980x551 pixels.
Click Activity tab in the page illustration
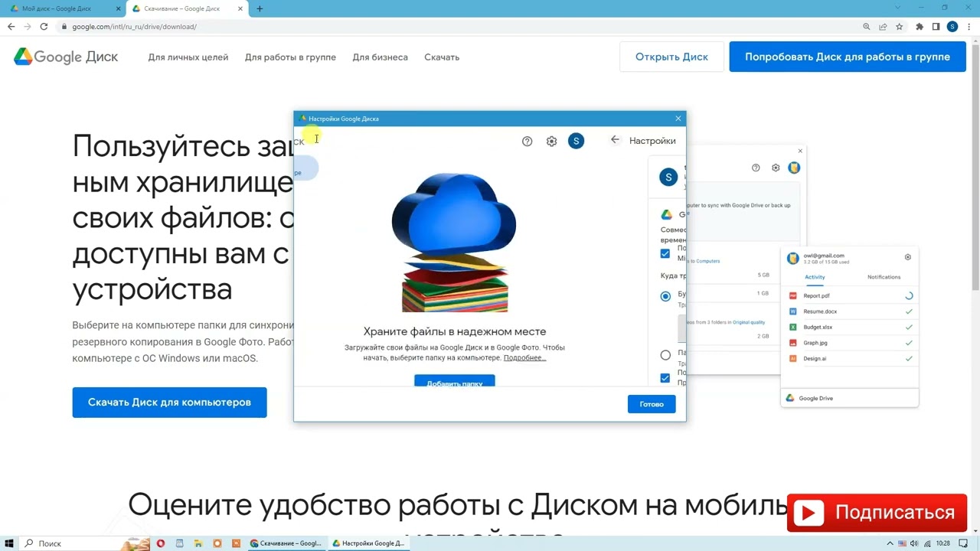(815, 277)
